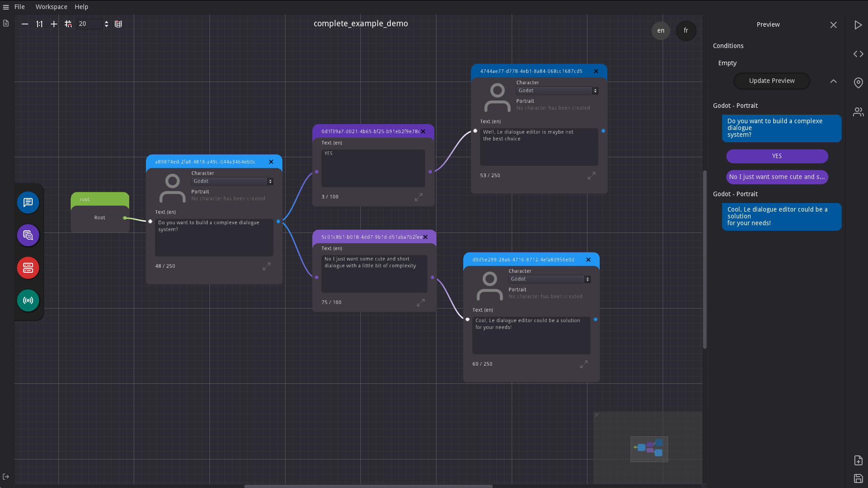The image size is (868, 488).
Task: Toggle grid snapping icon
Action: coord(68,24)
